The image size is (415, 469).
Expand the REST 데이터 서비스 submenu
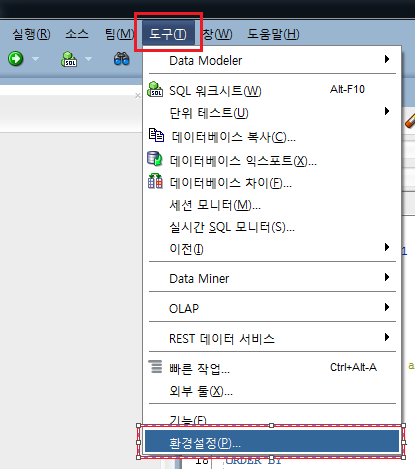click(x=272, y=338)
